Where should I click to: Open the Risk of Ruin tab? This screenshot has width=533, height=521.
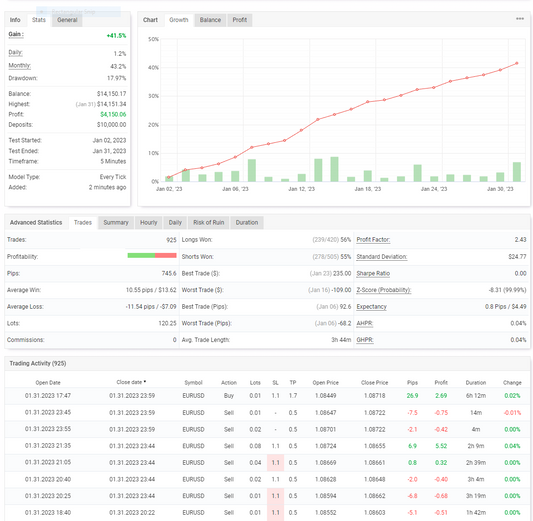point(209,223)
